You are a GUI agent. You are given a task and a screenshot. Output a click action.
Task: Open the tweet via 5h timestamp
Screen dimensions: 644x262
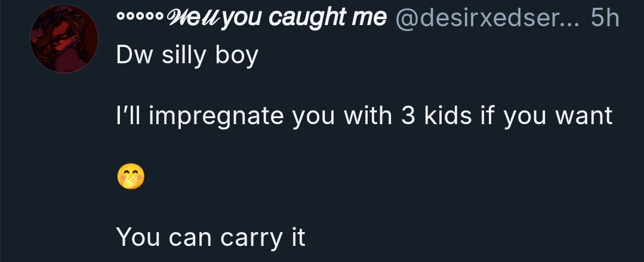605,18
